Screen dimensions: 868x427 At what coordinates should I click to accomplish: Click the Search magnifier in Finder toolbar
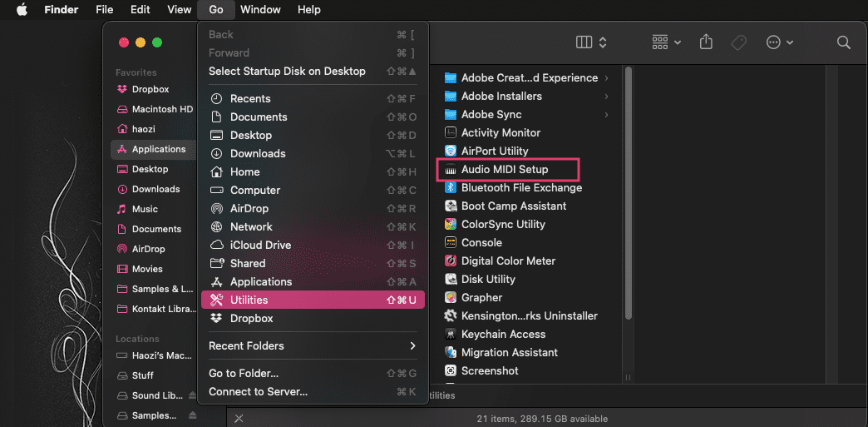pos(843,42)
